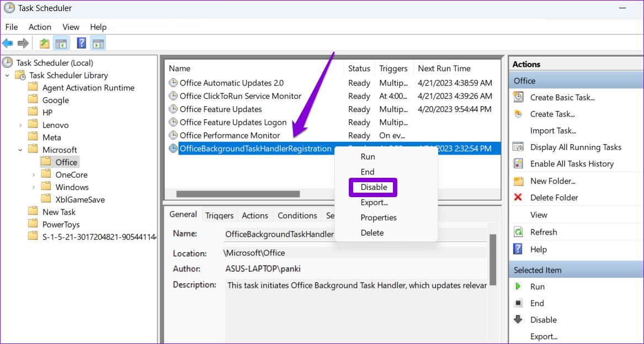Switch to the Conditions tab
Viewport: 644px width, 344px height.
pyautogui.click(x=297, y=215)
